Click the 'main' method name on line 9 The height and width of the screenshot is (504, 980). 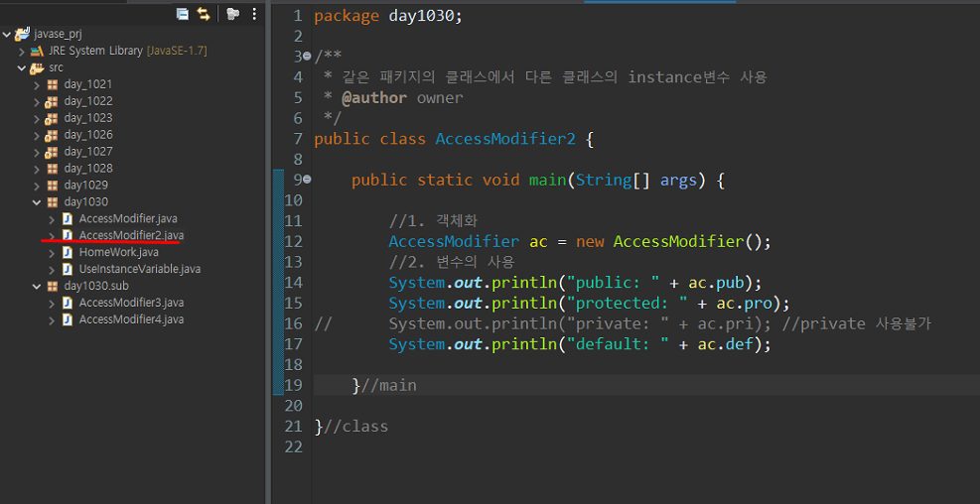click(x=547, y=181)
